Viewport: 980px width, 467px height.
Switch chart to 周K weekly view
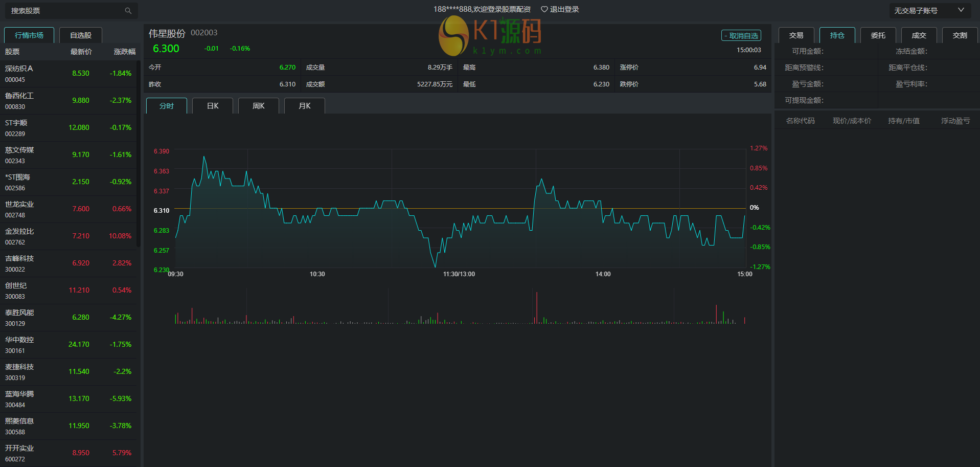tap(259, 106)
